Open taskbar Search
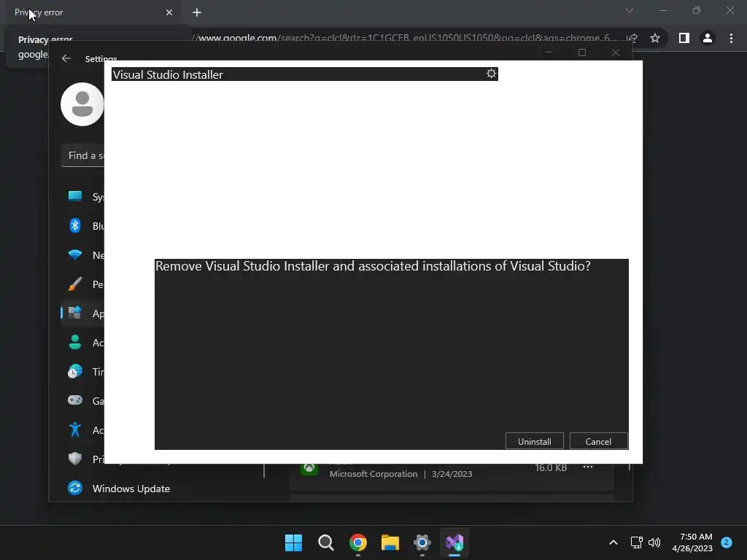The image size is (747, 560). (x=326, y=542)
